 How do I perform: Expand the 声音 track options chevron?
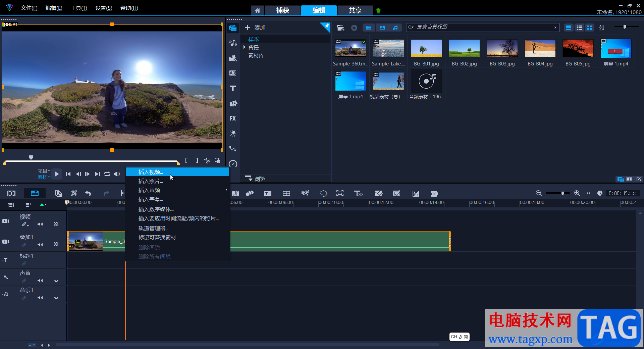[x=56, y=281]
